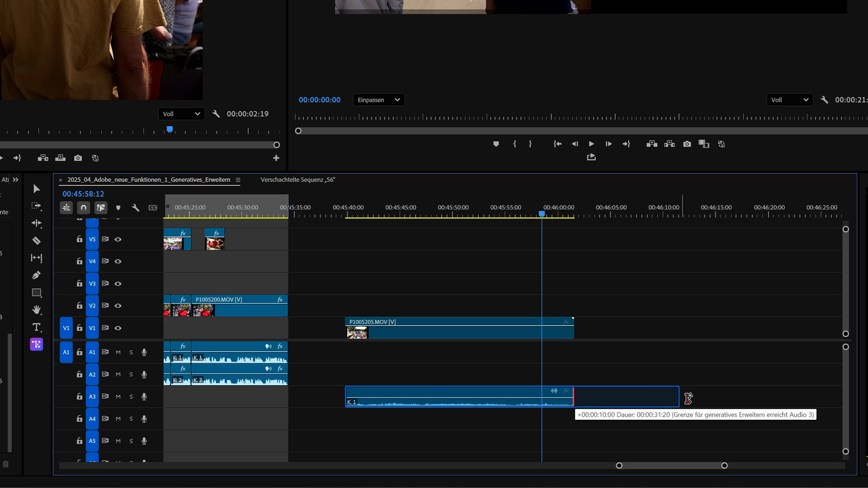Select the Type tool

(37, 327)
